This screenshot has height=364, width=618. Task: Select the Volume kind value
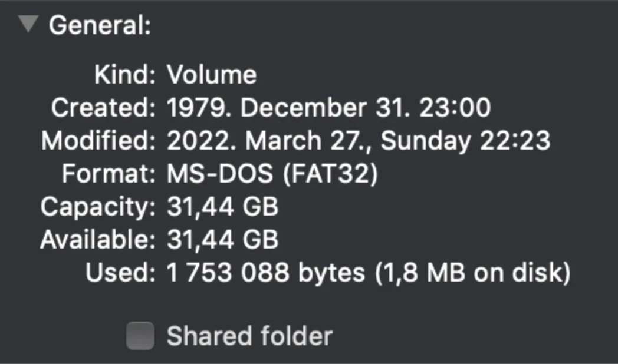point(212,75)
